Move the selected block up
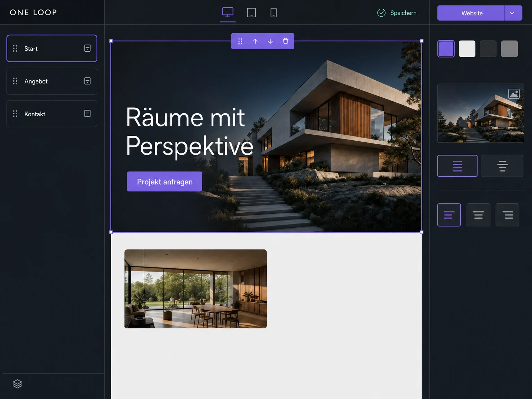 (255, 41)
